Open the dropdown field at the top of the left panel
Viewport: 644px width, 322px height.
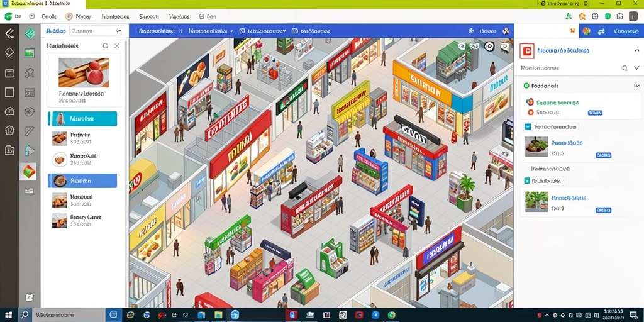pyautogui.click(x=96, y=31)
